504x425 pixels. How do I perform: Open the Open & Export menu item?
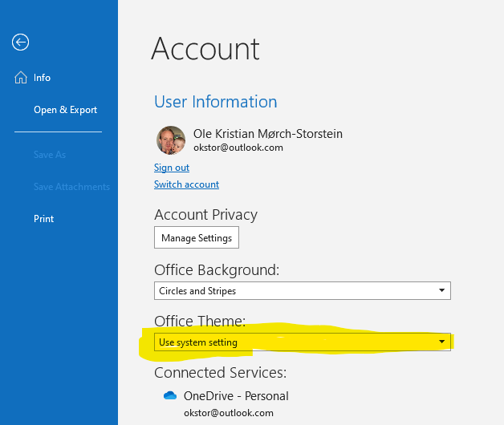pyautogui.click(x=65, y=110)
